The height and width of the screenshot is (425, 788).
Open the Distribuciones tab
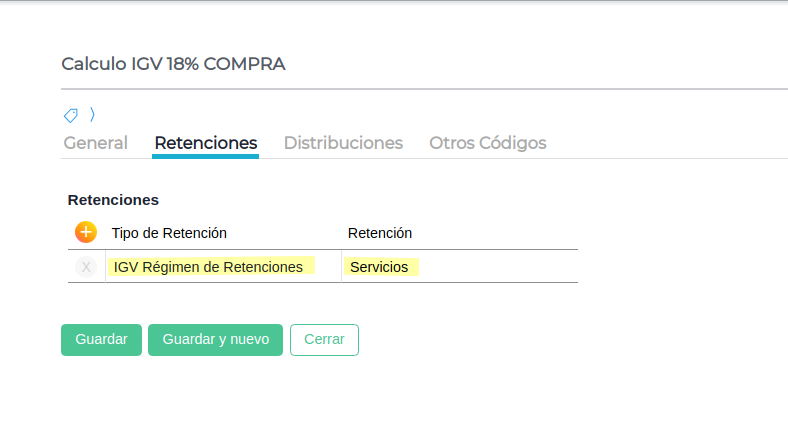point(343,143)
